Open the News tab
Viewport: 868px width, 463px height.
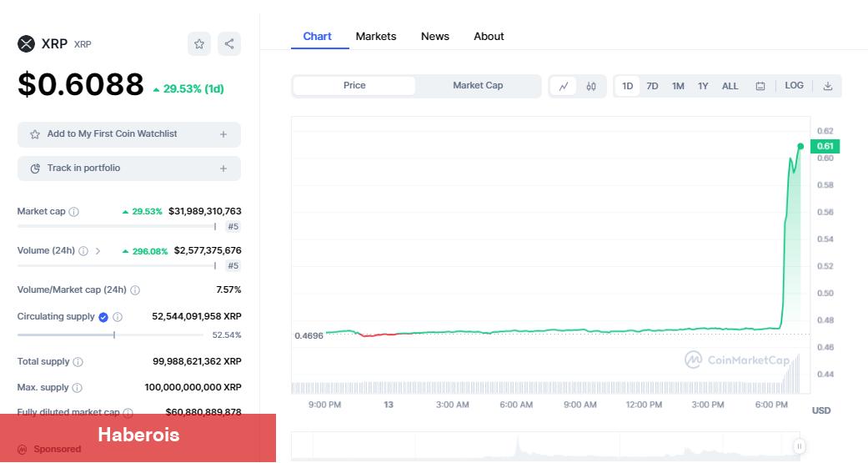(x=435, y=37)
